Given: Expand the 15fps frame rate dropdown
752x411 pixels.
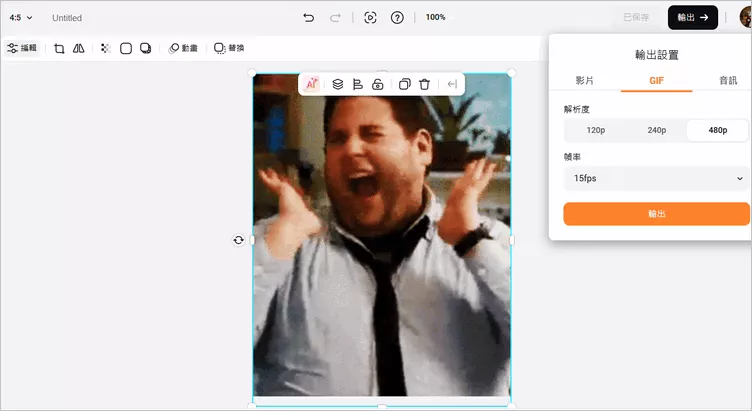Looking at the screenshot, I should click(x=656, y=179).
